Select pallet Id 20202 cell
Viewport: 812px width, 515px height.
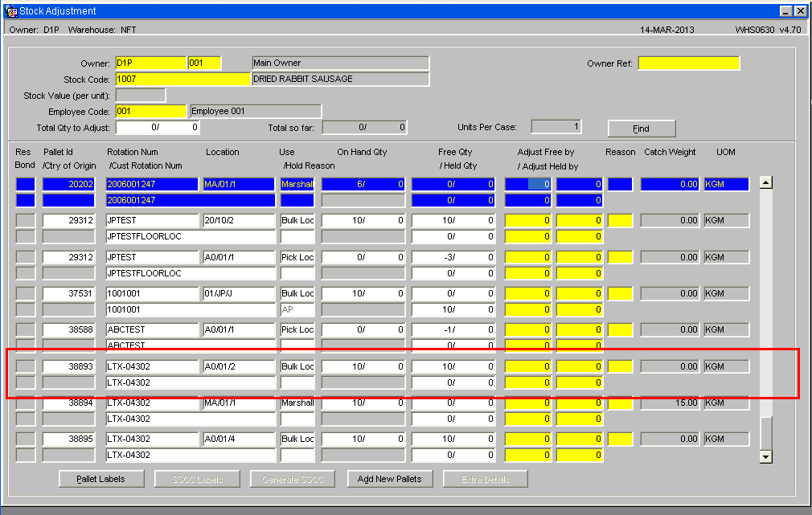pos(68,184)
